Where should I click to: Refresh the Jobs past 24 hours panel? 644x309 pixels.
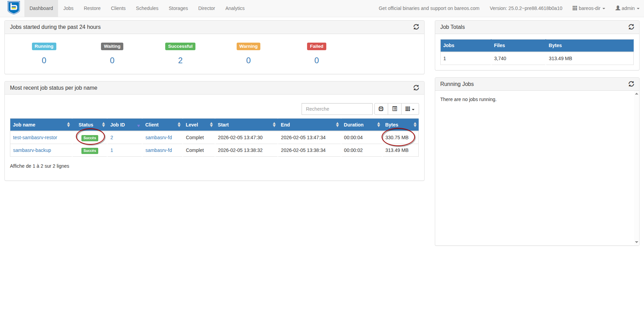(x=416, y=27)
